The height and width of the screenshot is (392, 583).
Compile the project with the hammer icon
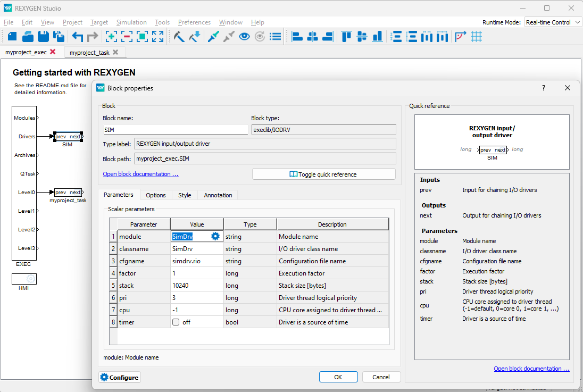click(179, 37)
